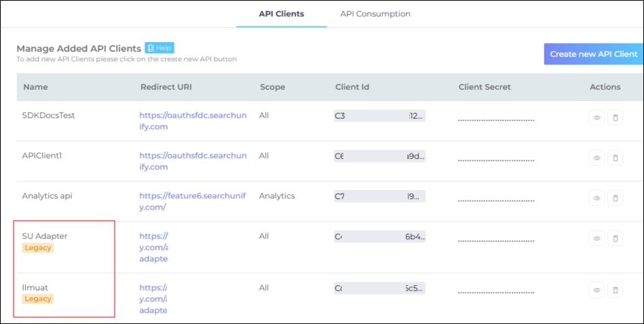Open SDKDocsTest redirect URI link
Viewport: 644px width, 324px height.
point(193,121)
